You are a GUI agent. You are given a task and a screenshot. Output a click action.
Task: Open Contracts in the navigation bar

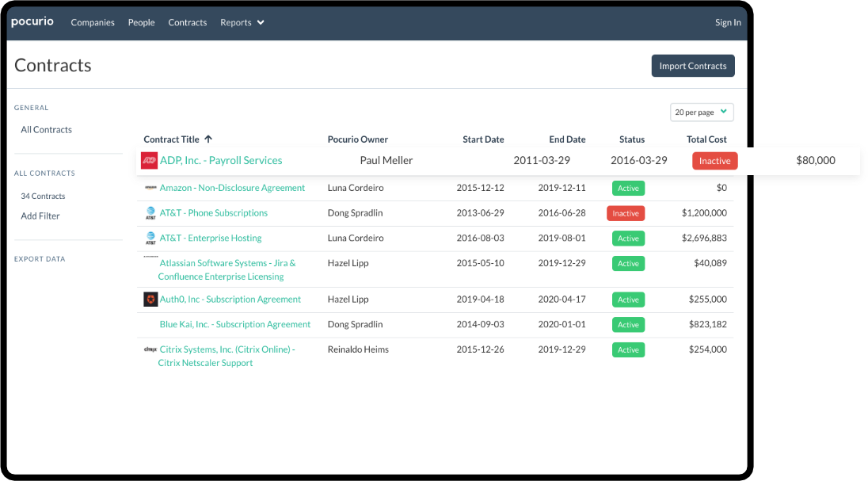tap(188, 22)
